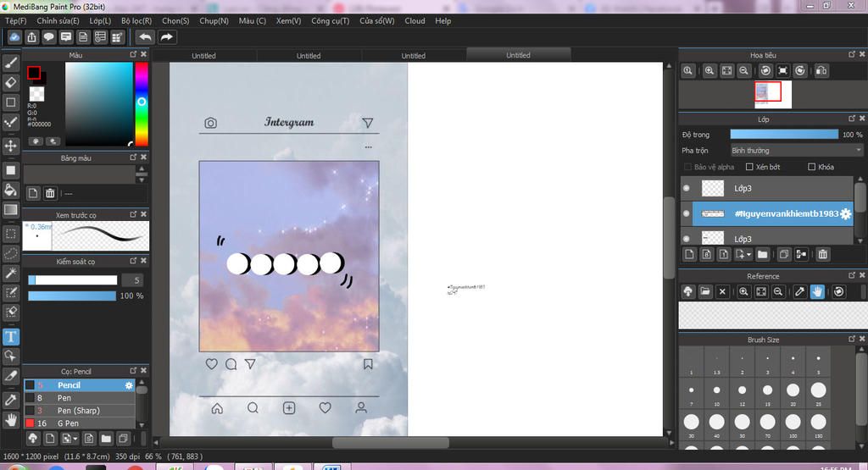Open a file in Reference panel
The width and height of the screenshot is (868, 470).
704,291
